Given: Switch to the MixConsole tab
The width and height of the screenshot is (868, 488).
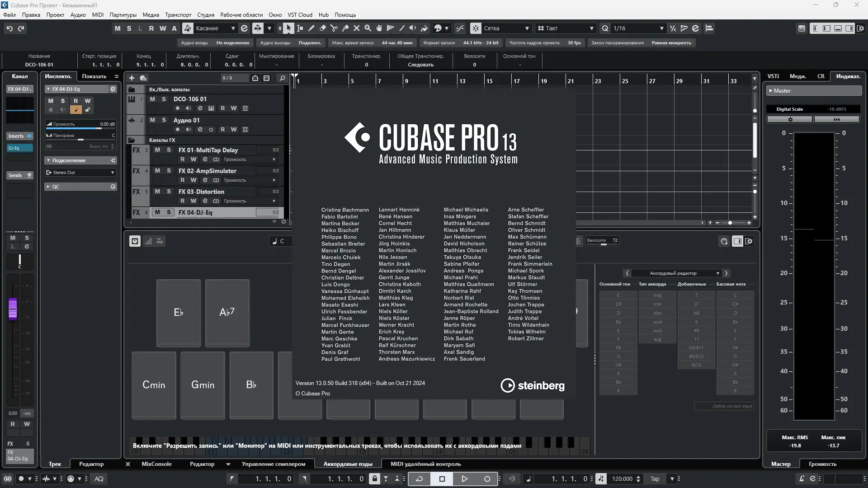Looking at the screenshot, I should 156,464.
